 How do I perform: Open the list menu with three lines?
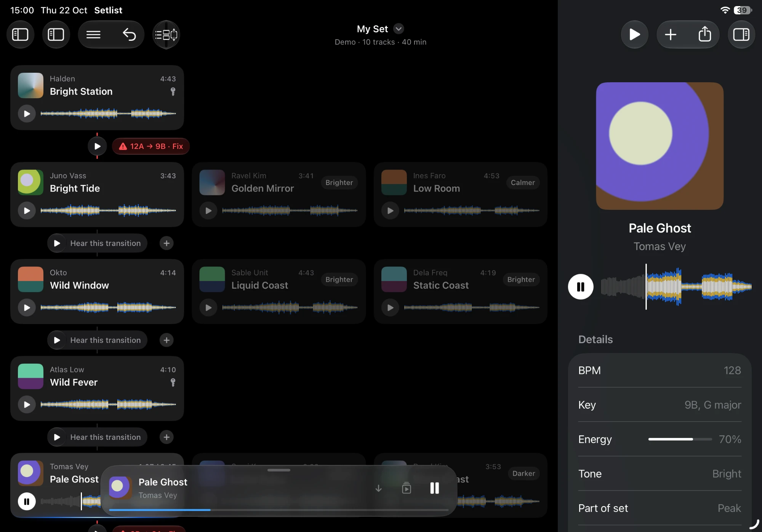click(x=93, y=35)
